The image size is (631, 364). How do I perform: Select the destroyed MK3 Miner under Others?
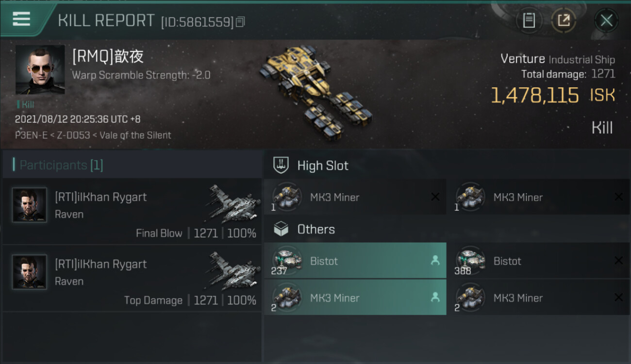point(538,298)
